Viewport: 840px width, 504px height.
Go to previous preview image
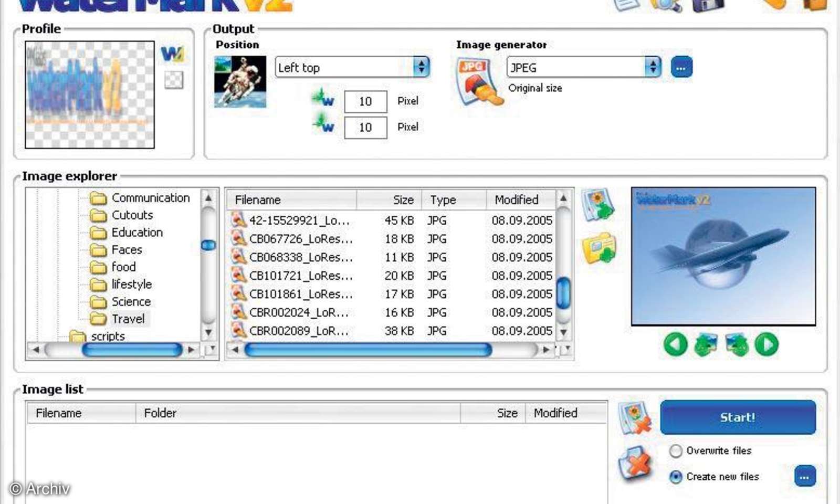pyautogui.click(x=675, y=345)
